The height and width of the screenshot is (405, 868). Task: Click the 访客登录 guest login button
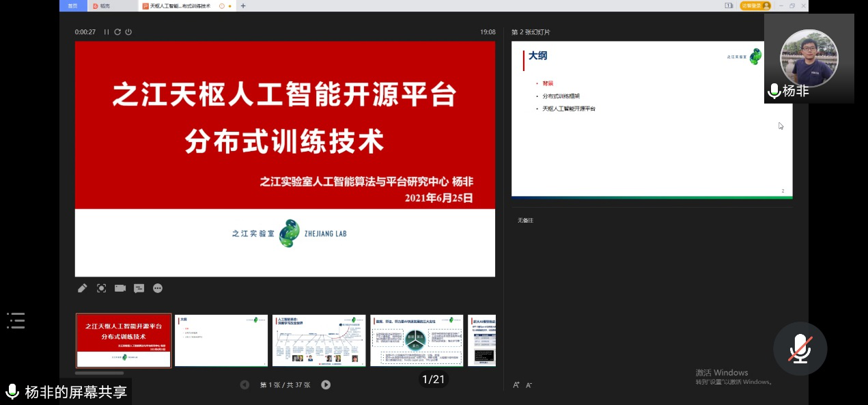(755, 6)
